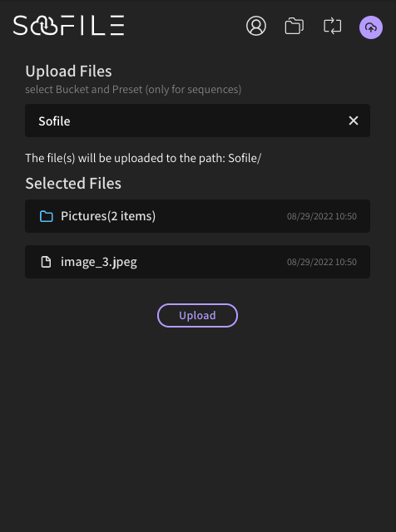Click the Upload button
Image resolution: width=396 pixels, height=532 pixels.
click(x=197, y=315)
